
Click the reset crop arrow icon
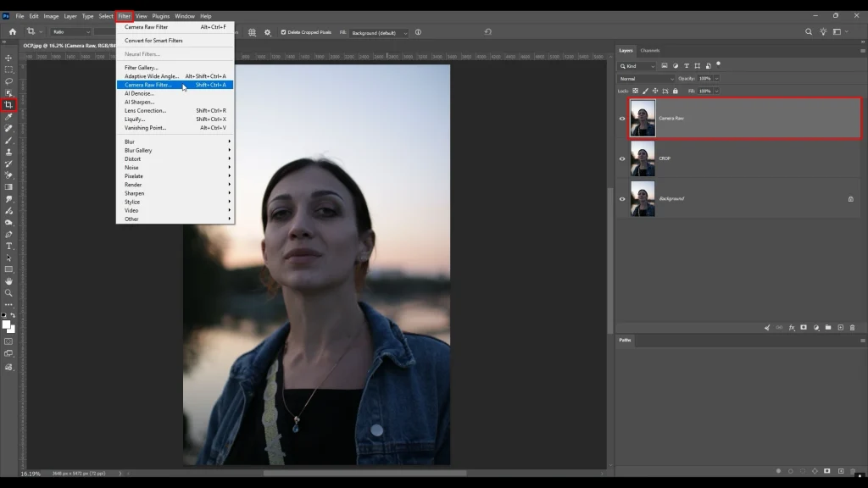(x=487, y=32)
